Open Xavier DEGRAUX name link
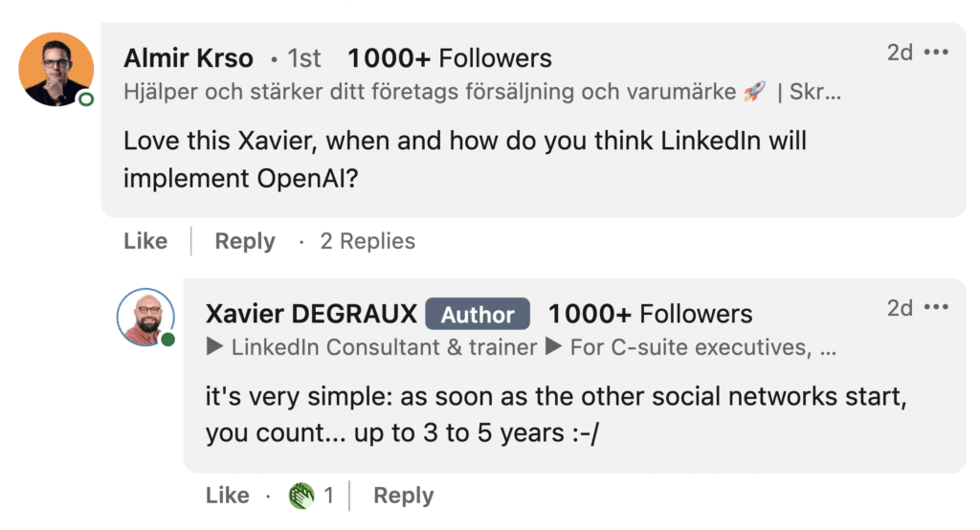This screenshot has width=980, height=530. (311, 314)
